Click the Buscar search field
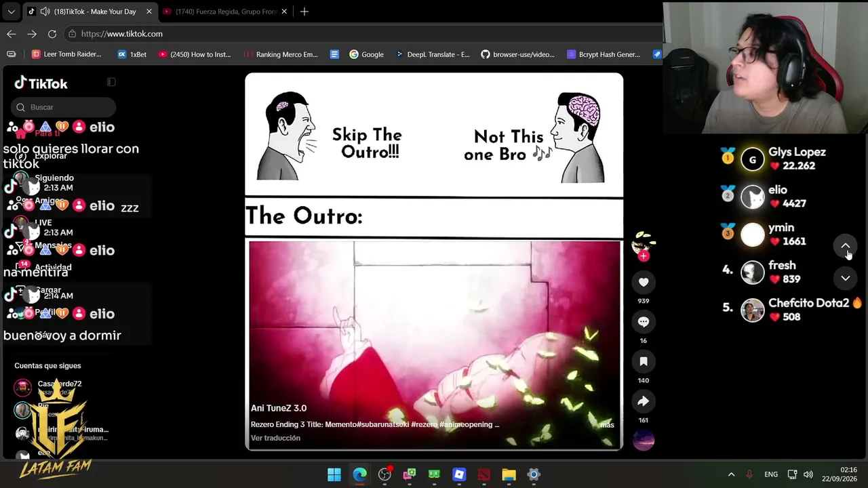The image size is (868, 488). (63, 107)
